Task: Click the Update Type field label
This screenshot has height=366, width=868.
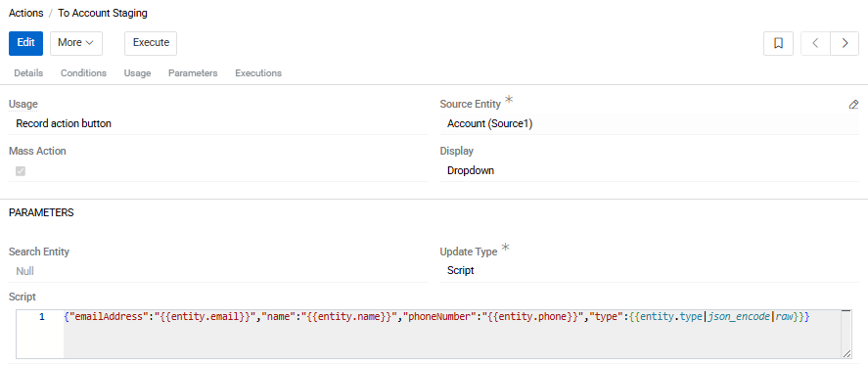Action: (x=469, y=252)
